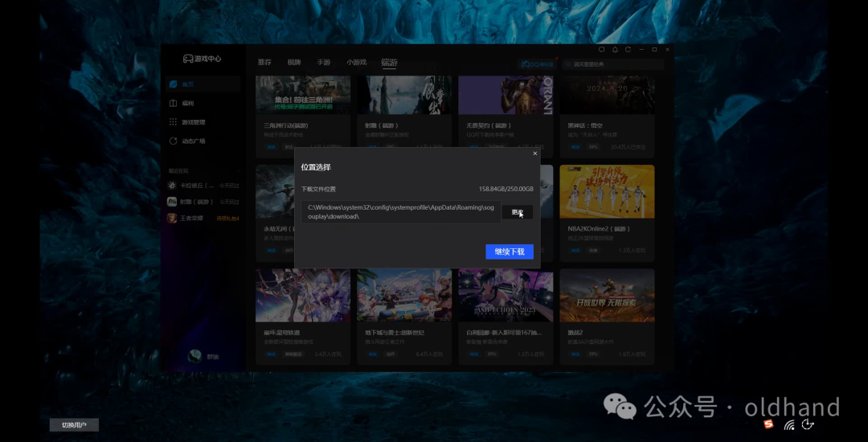Click the 切换用户 button at bottom left
The width and height of the screenshot is (868, 442).
74,425
